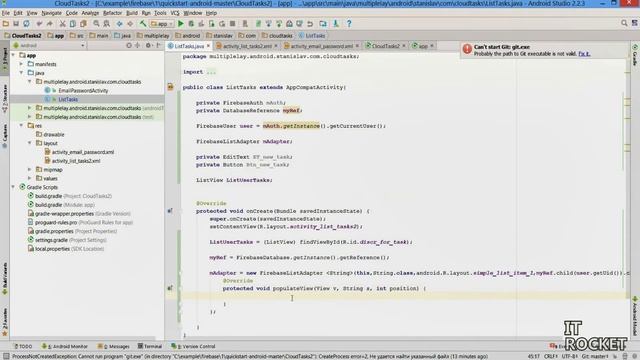Click the scroll-from-source target icon in Project panel
640x360 pixels.
coord(129,45)
